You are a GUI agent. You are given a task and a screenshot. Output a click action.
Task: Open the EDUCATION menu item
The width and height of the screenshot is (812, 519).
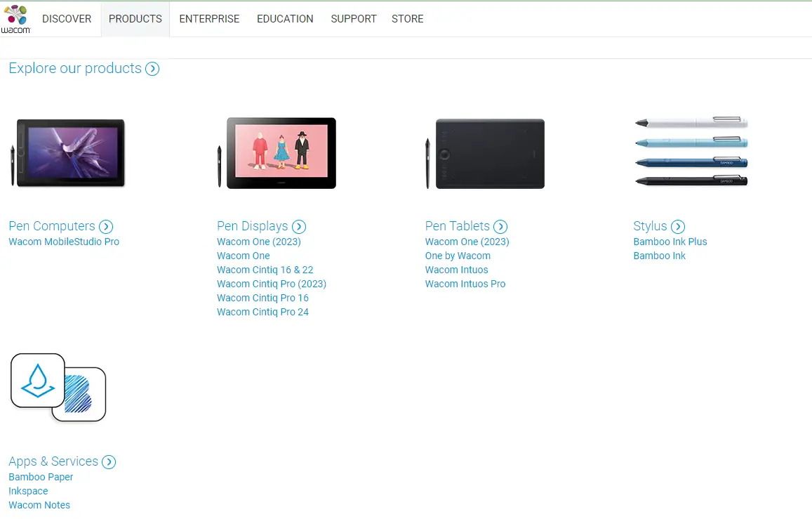click(x=285, y=19)
